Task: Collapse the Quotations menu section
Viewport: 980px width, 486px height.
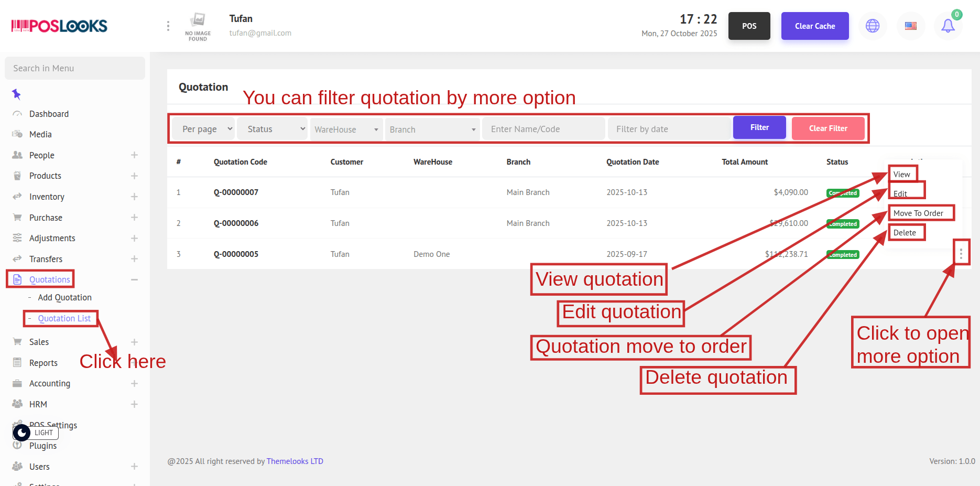Action: coord(134,279)
